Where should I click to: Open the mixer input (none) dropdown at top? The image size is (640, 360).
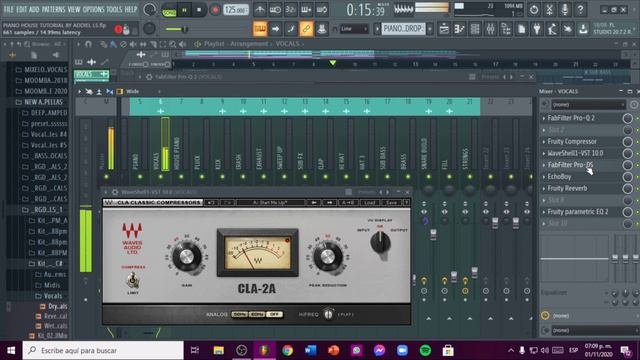[588, 105]
